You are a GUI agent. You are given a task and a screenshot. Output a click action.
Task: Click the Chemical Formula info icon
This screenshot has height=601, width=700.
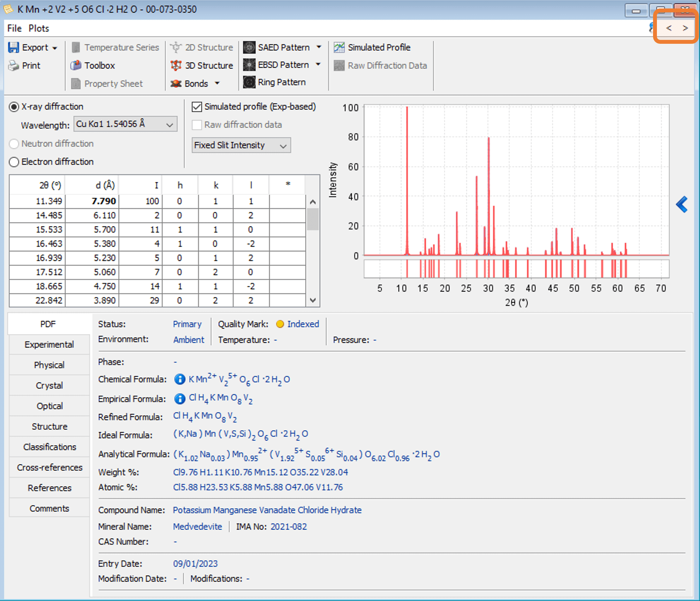[180, 379]
